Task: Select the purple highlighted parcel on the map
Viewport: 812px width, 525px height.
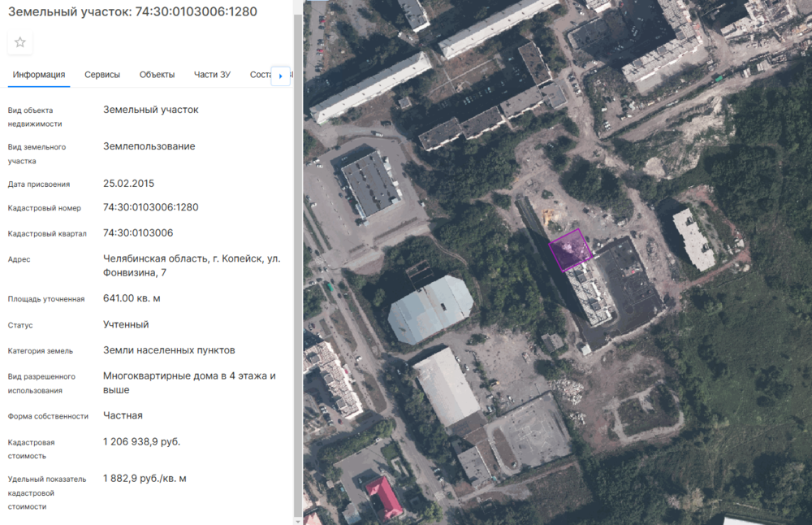Action: pos(570,249)
